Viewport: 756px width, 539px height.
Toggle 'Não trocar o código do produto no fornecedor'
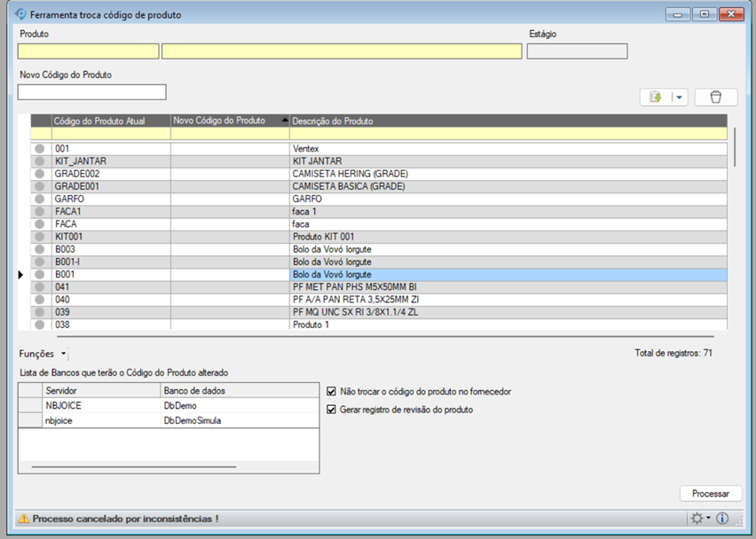(x=331, y=391)
